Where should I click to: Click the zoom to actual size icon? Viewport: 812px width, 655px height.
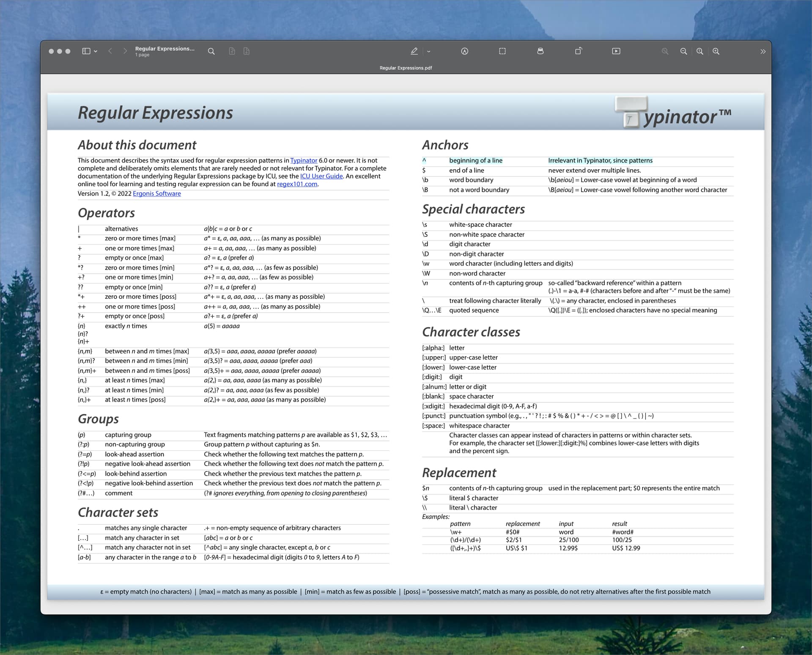(700, 51)
